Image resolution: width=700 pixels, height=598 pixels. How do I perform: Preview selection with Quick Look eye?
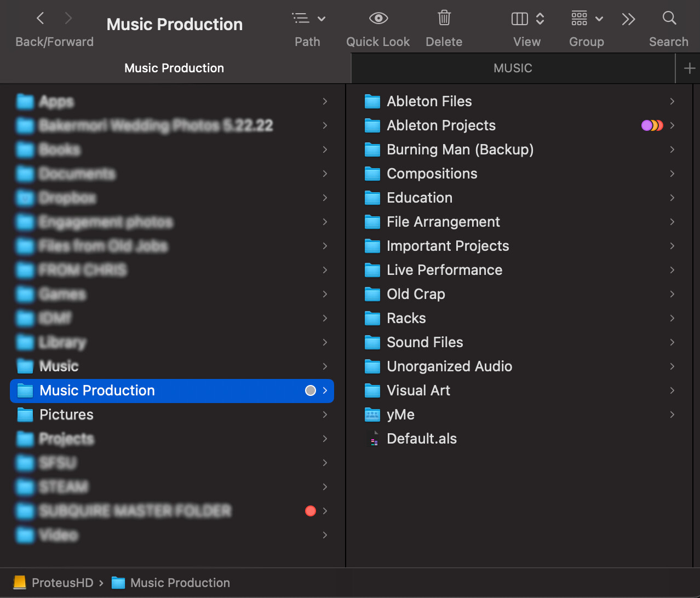tap(378, 19)
